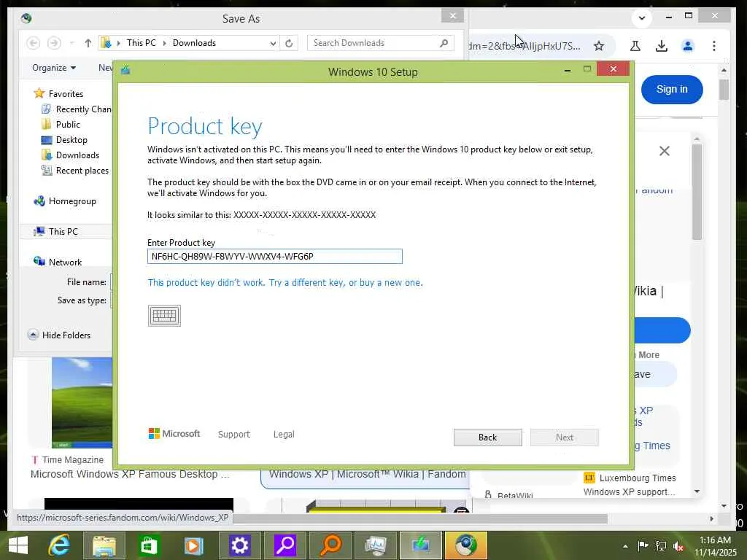Bookmark page with the star icon
Viewport: 747px width, 560px height.
click(599, 46)
